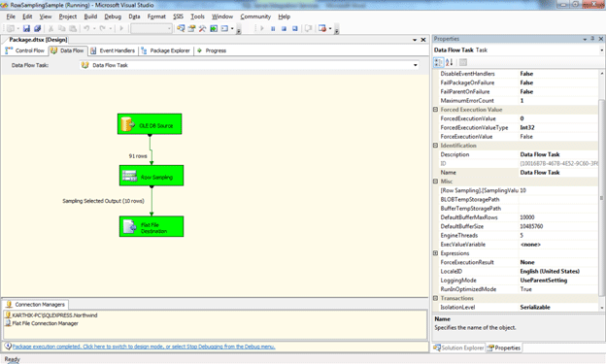Click the Restart debugging icon
This screenshot has height=364, width=606.
click(x=295, y=28)
